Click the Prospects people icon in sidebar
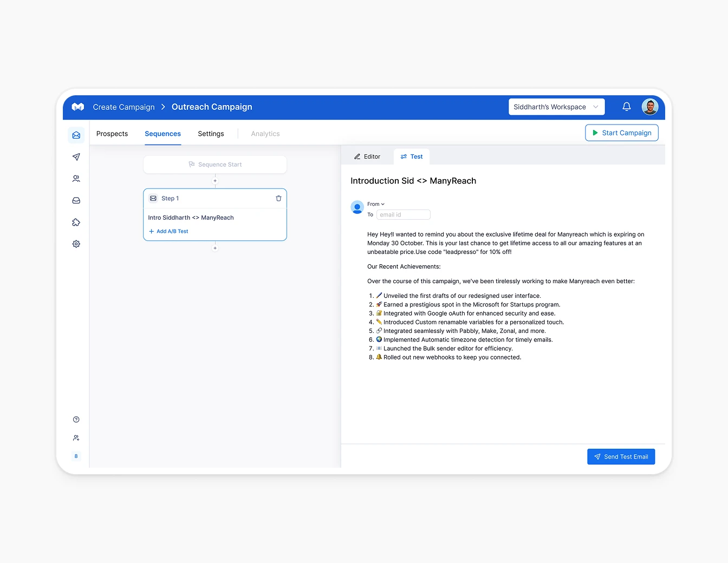This screenshot has height=563, width=728. [76, 179]
